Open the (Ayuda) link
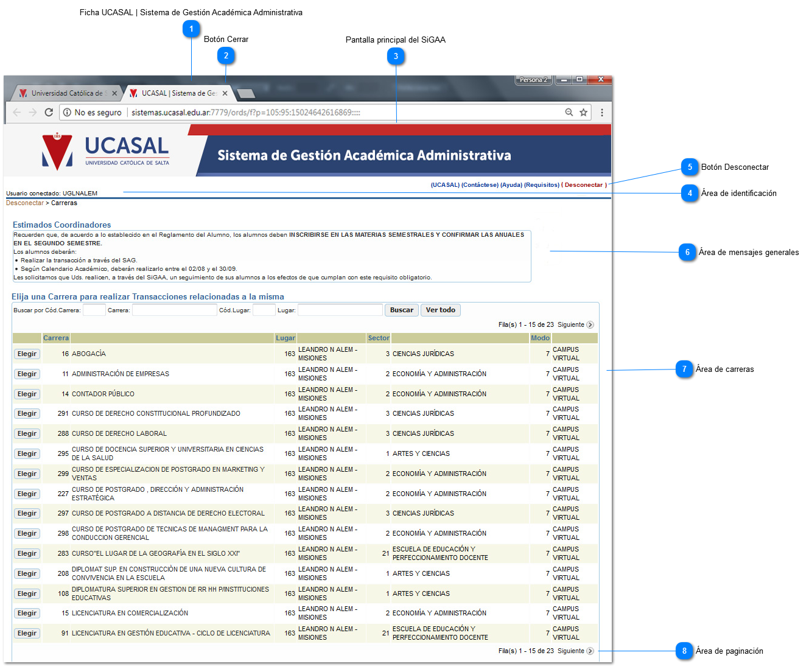 coord(511,185)
